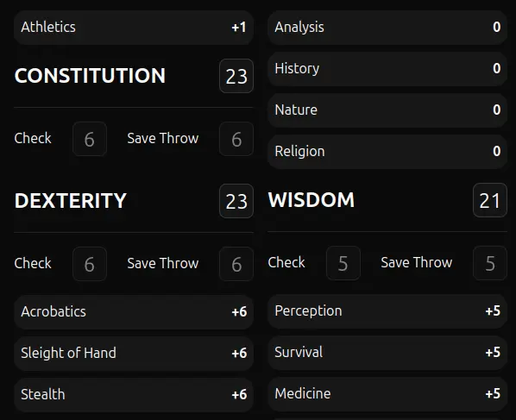This screenshot has height=420, width=516.
Task: Click the Dexterity Check value box
Action: click(90, 264)
